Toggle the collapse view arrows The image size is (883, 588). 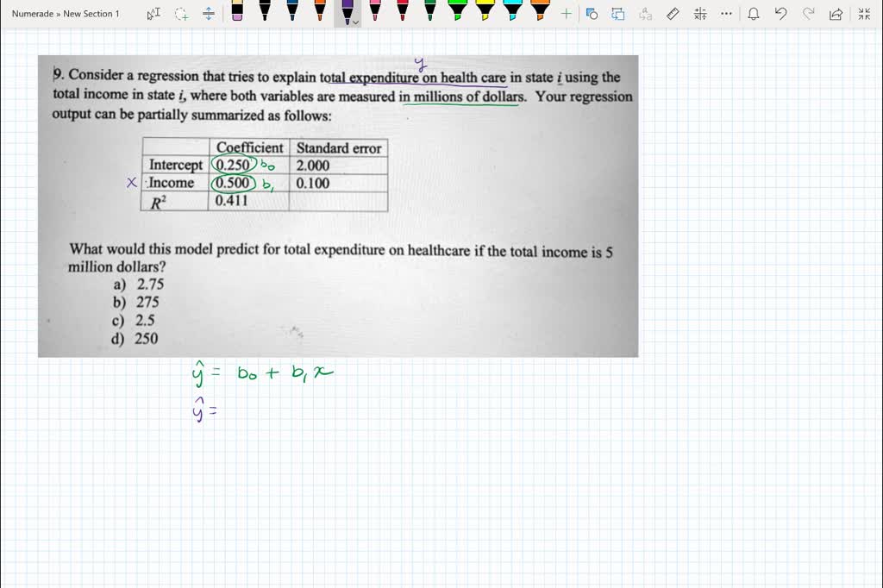[x=861, y=13]
